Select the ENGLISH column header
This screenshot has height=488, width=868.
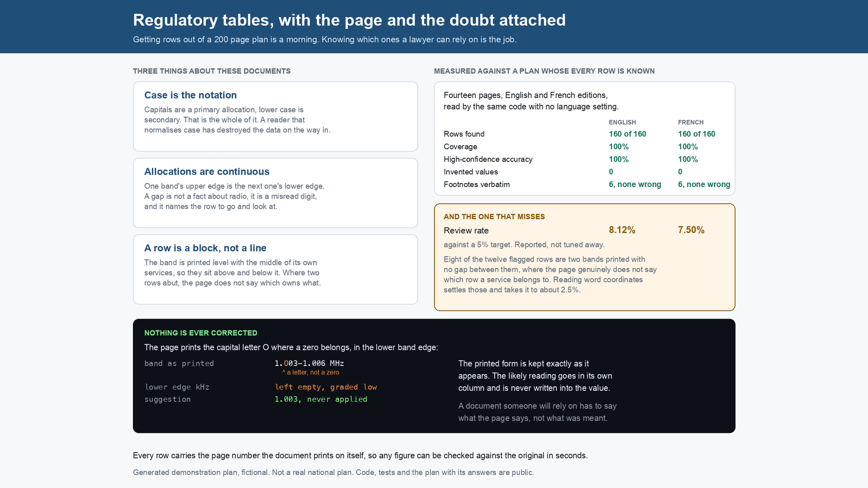(623, 122)
